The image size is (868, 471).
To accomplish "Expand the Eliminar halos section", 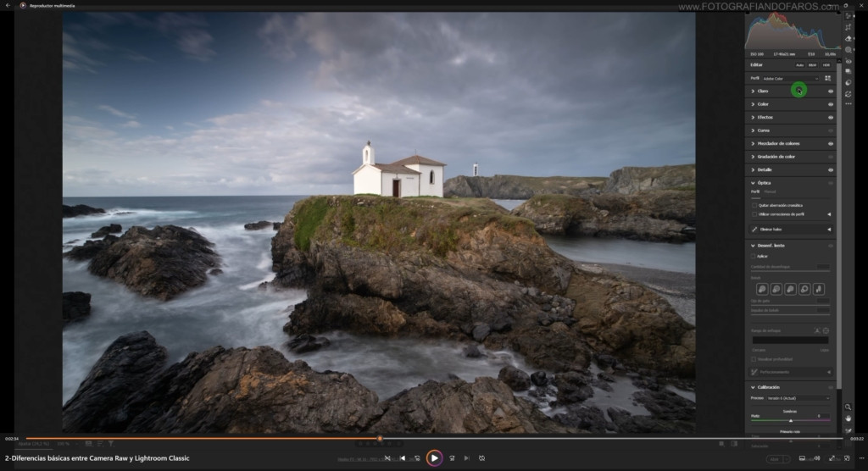I will 791,229.
